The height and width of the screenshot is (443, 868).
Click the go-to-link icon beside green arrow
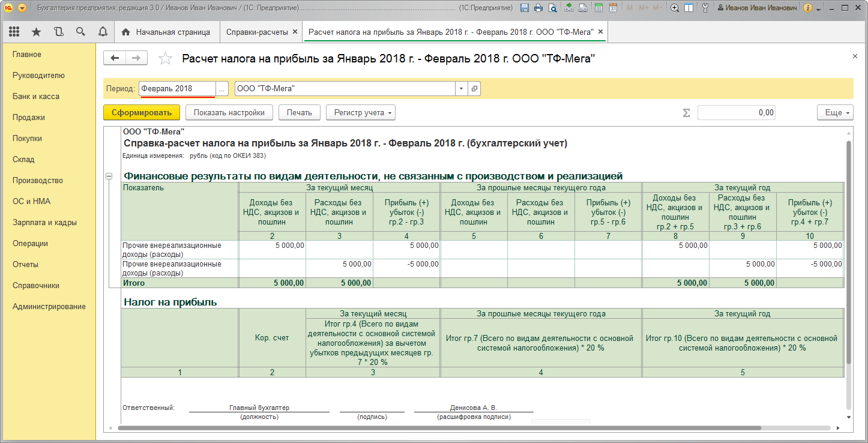(582, 8)
